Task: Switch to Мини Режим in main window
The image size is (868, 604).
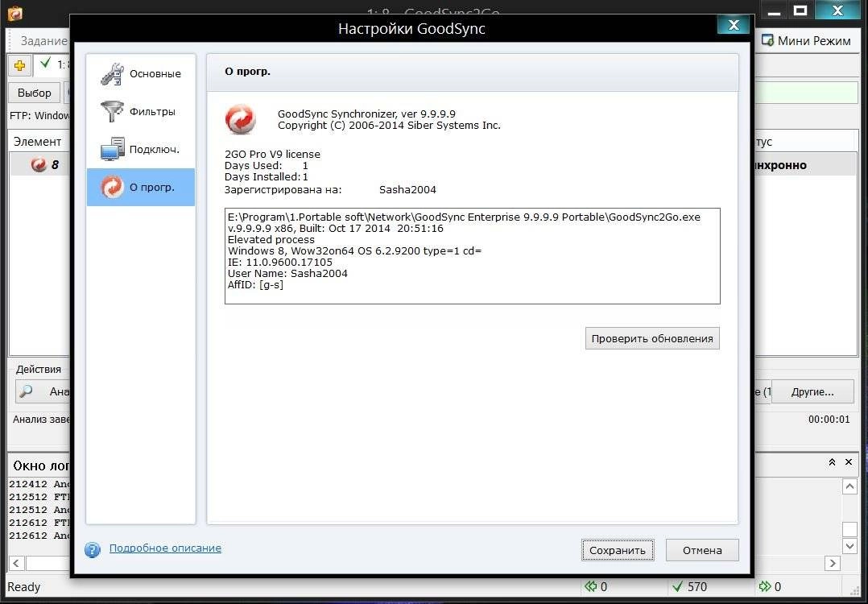Action: (806, 40)
